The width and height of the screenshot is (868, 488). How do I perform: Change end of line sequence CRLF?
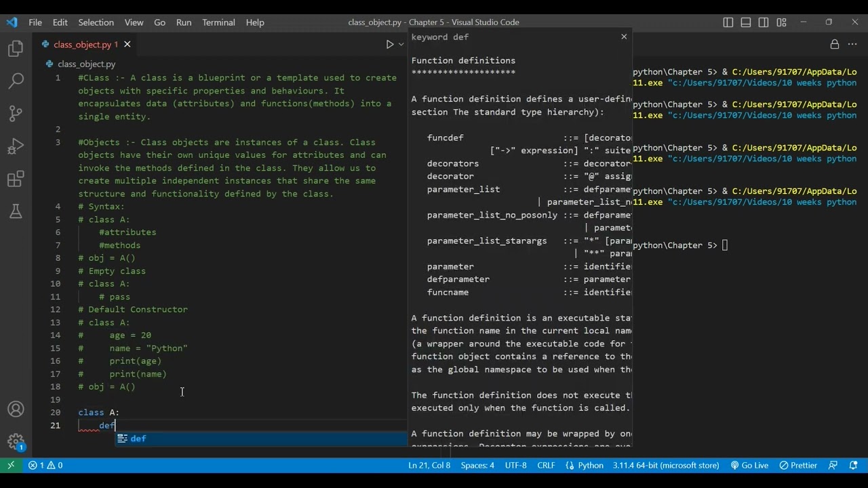tap(546, 466)
